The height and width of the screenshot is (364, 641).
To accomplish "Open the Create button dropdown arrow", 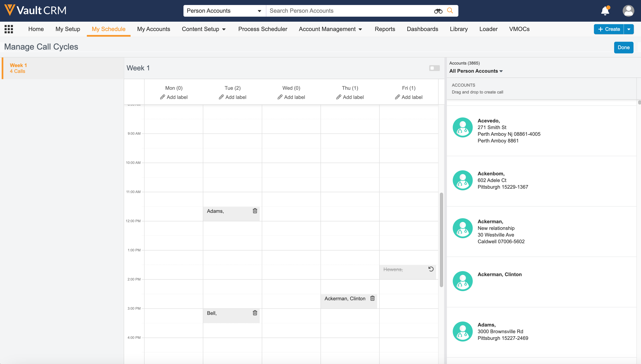I will pyautogui.click(x=629, y=29).
